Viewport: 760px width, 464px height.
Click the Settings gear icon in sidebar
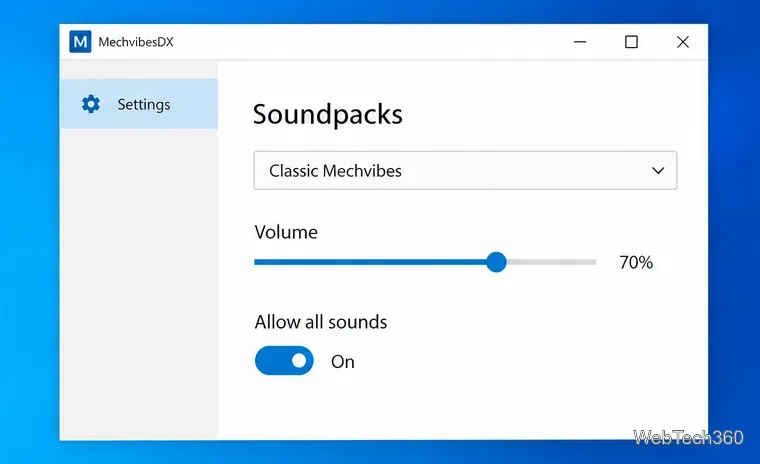(91, 104)
